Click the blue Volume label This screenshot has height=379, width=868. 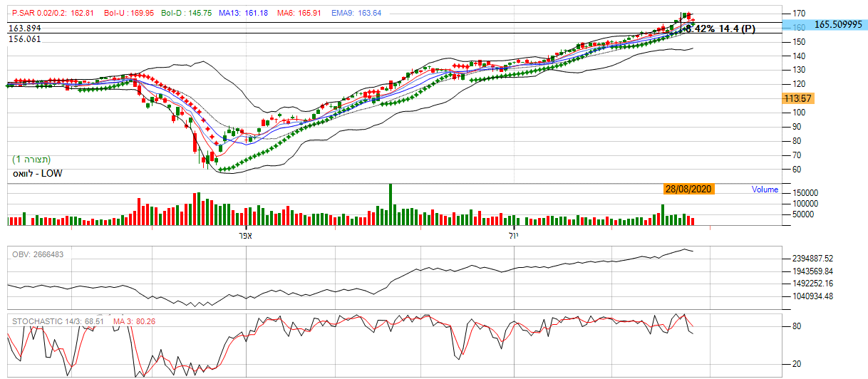coord(765,189)
